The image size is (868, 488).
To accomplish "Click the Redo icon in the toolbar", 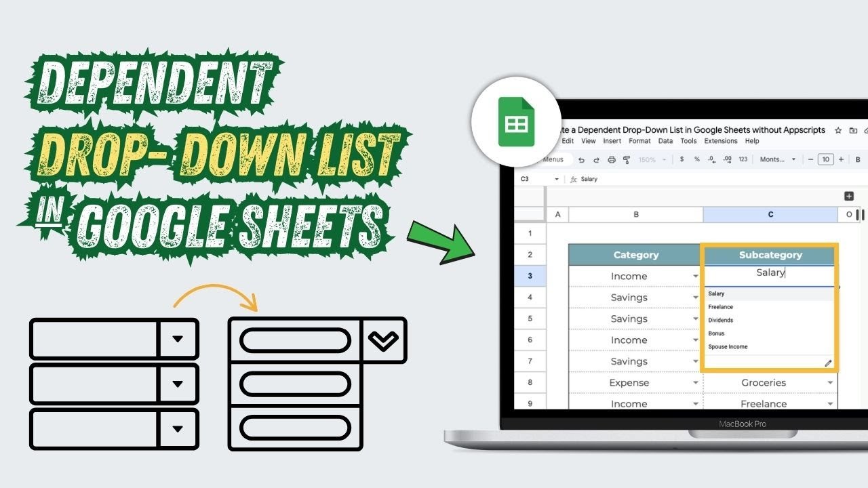I will (596, 160).
